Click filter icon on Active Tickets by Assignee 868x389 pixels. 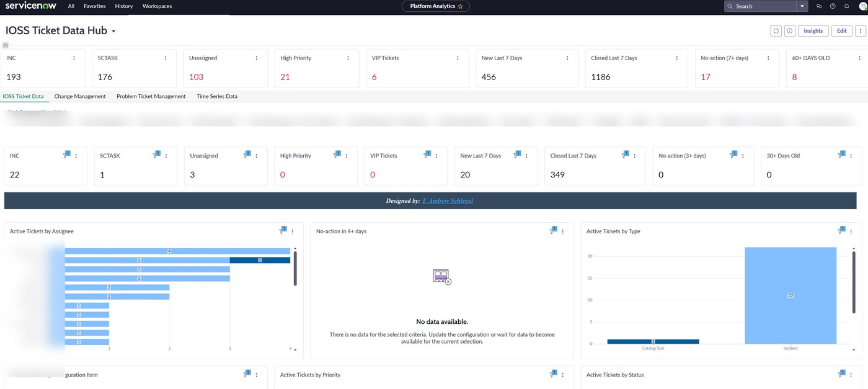pyautogui.click(x=283, y=230)
